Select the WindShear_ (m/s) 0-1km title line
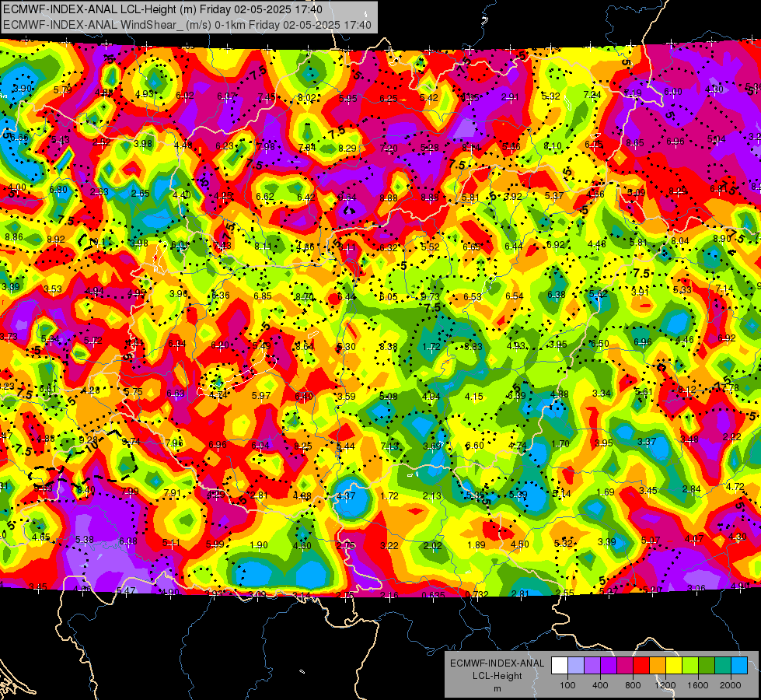Viewport: 761px width, 700px height. point(187,25)
